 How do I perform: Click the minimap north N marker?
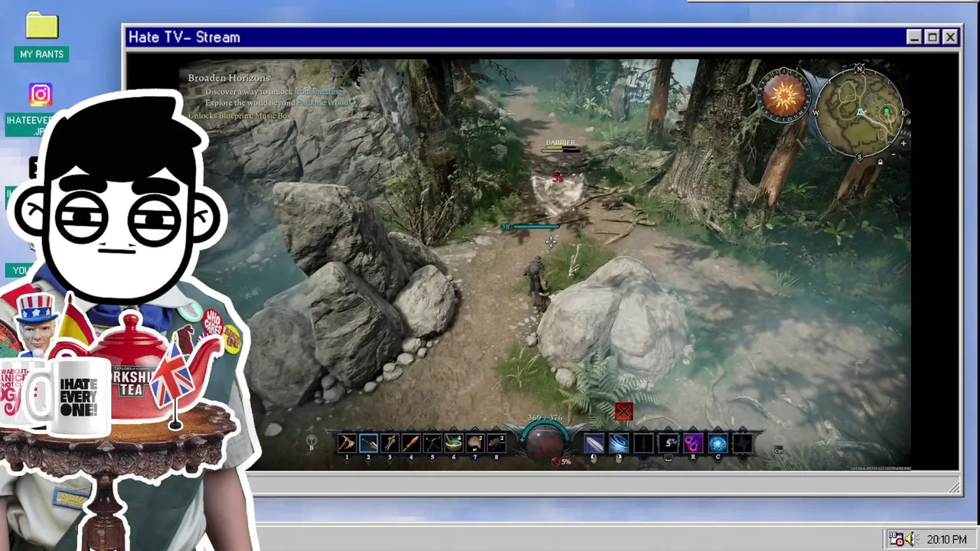tap(859, 70)
